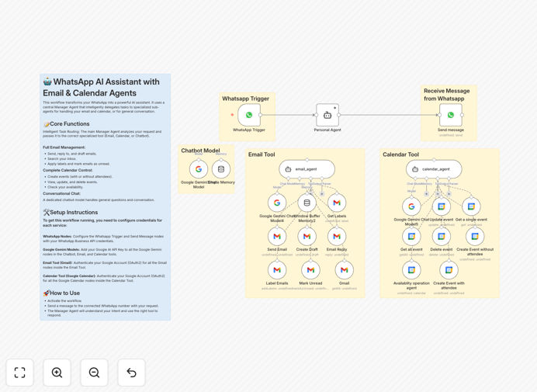
Task: Click the Calendar Tool sticky note title
Action: 400,154
